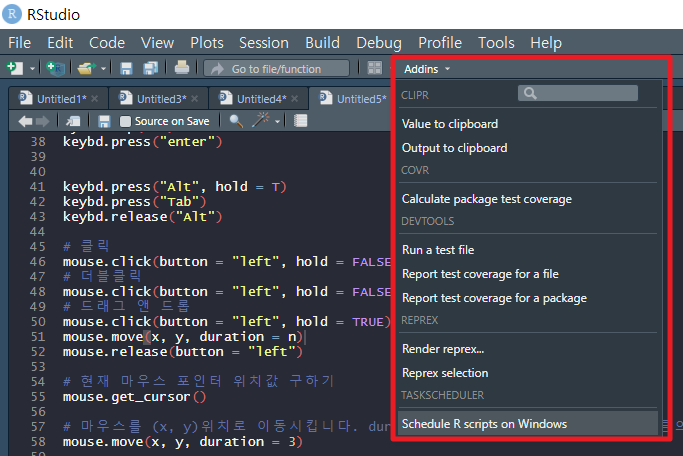Open the Session menu

263,43
